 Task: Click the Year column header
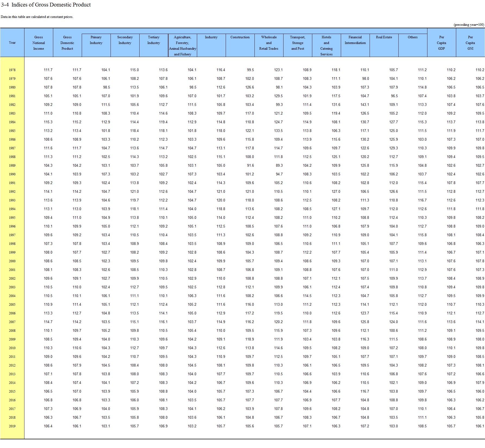click(x=12, y=43)
